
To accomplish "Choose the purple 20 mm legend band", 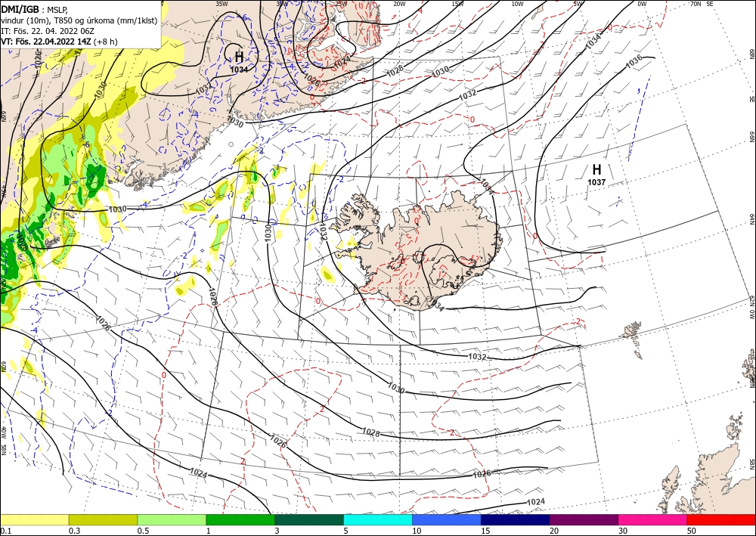I will 584,519.
